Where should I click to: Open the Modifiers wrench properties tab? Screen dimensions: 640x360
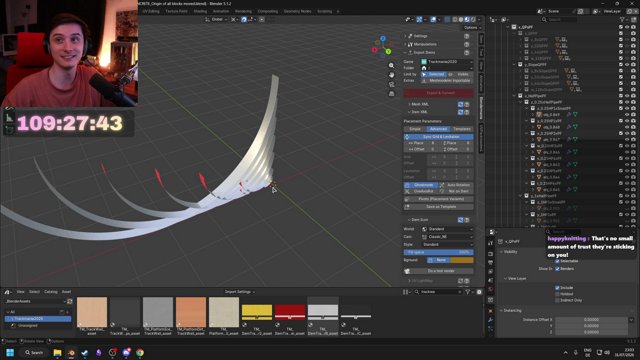490,320
